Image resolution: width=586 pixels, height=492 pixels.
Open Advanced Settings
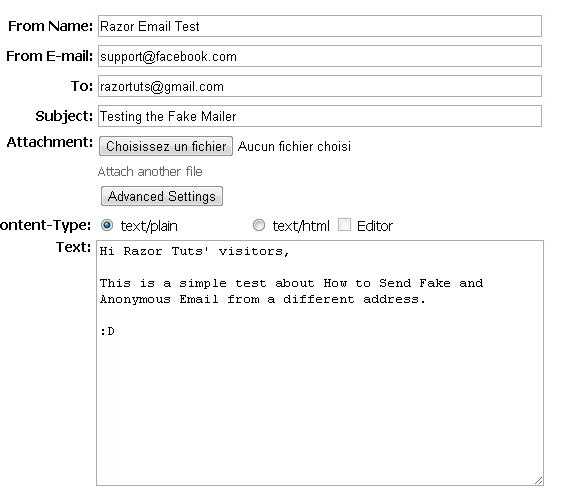click(x=162, y=196)
